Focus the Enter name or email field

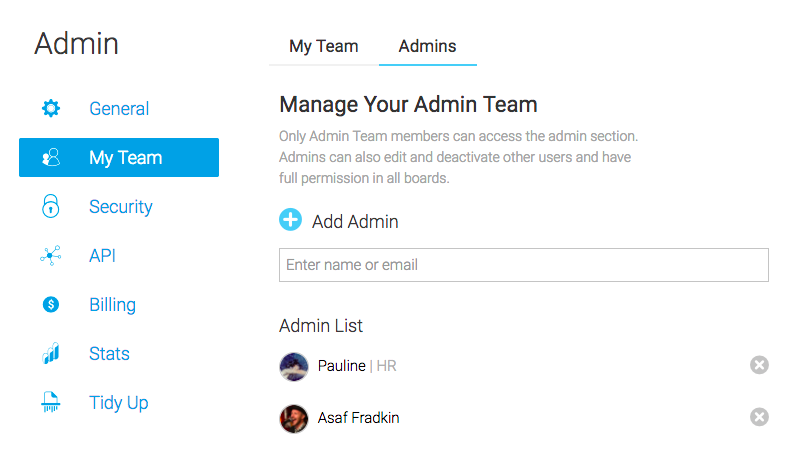[x=524, y=265]
